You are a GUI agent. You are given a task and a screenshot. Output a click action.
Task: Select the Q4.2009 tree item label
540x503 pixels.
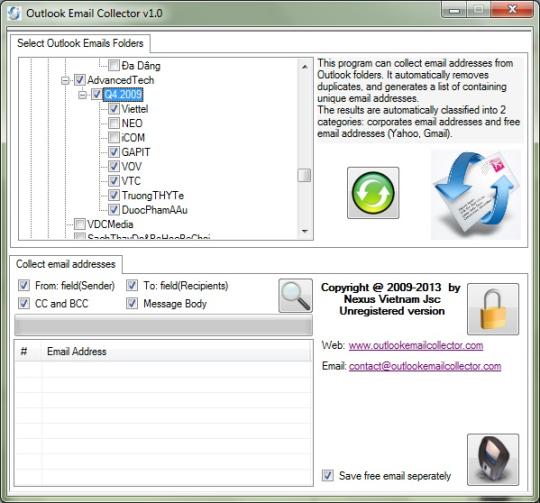(123, 94)
